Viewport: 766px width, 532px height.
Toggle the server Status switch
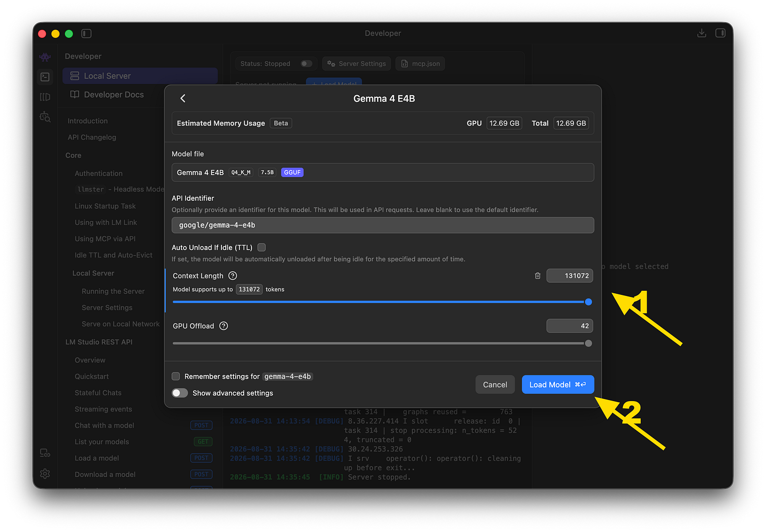point(306,64)
